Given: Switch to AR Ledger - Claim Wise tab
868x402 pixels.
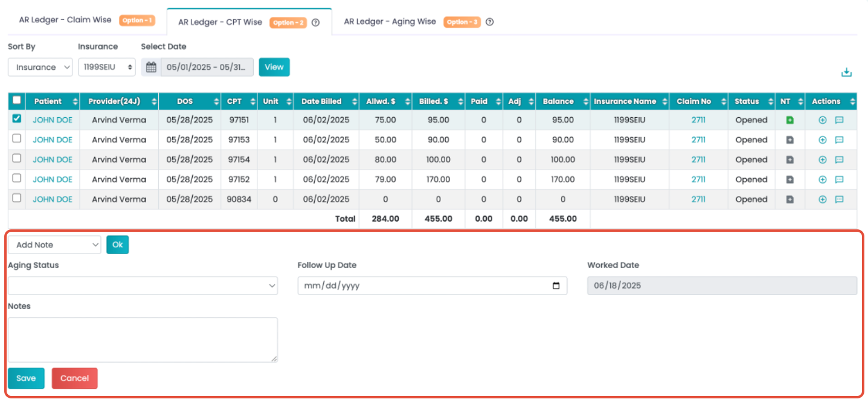Looking at the screenshot, I should 65,20.
